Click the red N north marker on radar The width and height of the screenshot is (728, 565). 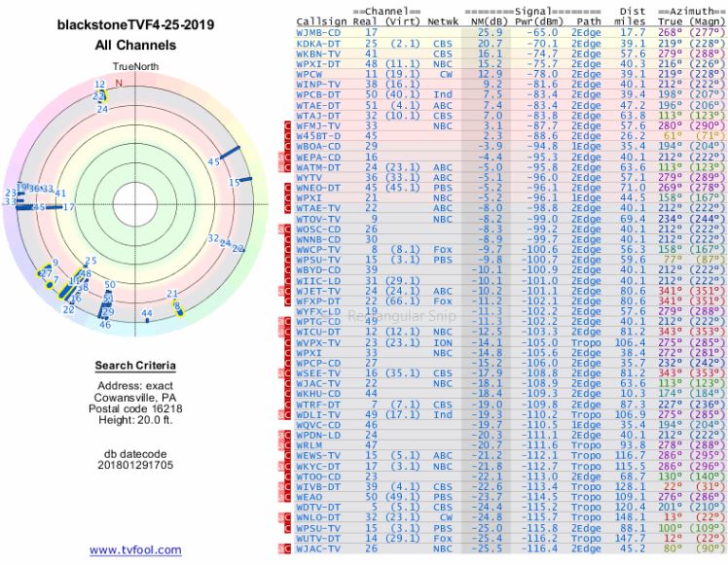pos(119,84)
